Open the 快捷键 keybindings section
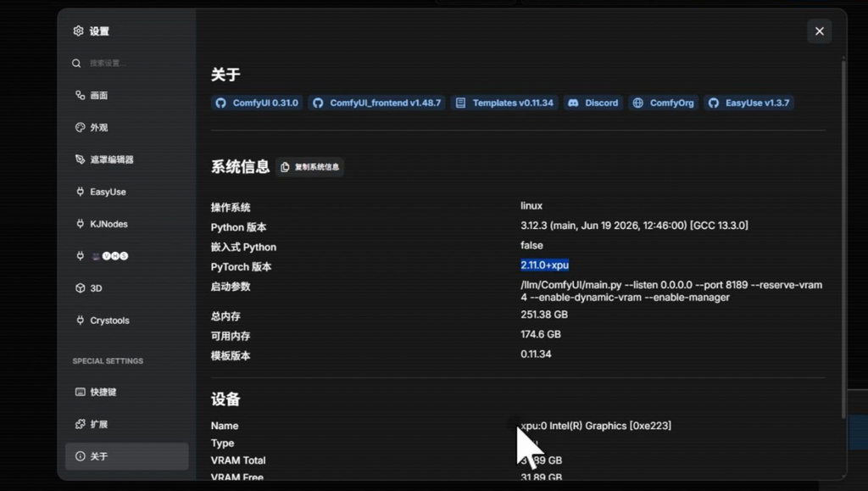The width and height of the screenshot is (868, 491). click(x=127, y=392)
